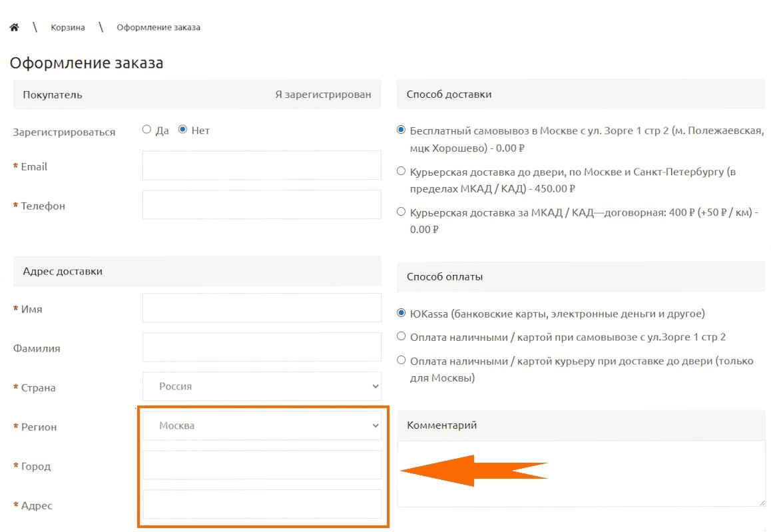
Task: Select cash or card payment at pickup
Action: 401,336
